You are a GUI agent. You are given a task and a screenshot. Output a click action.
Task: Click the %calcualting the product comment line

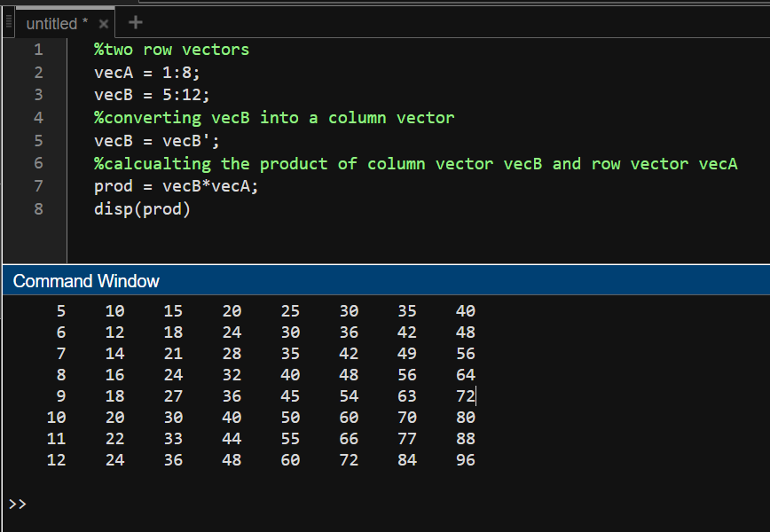pyautogui.click(x=415, y=164)
